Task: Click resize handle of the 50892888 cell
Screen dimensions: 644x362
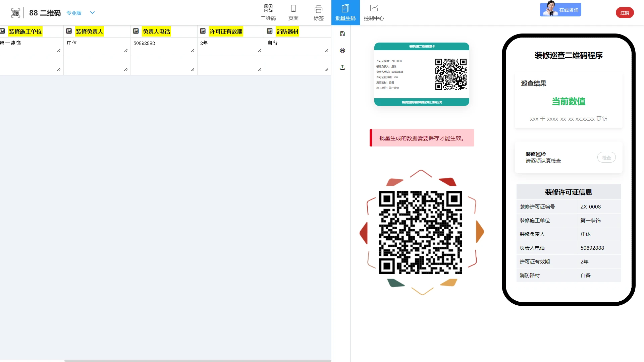Action: click(193, 51)
